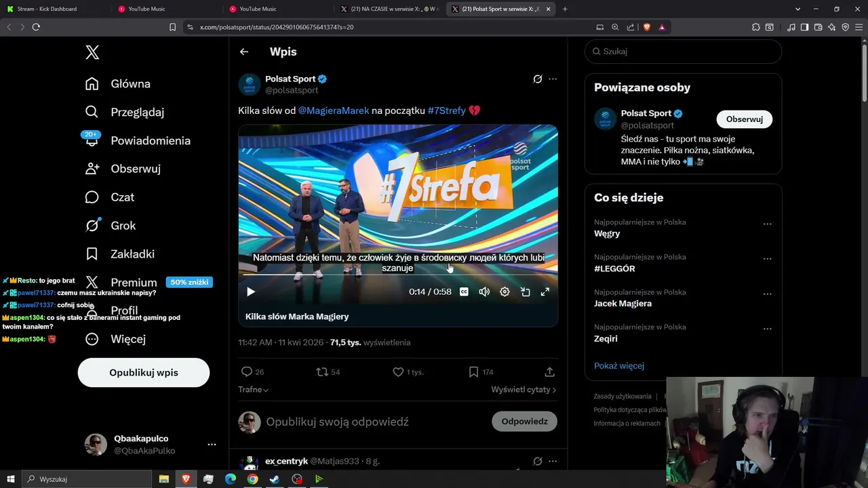868x488 pixels.
Task: Bookmark this page in address bar
Action: [172, 27]
